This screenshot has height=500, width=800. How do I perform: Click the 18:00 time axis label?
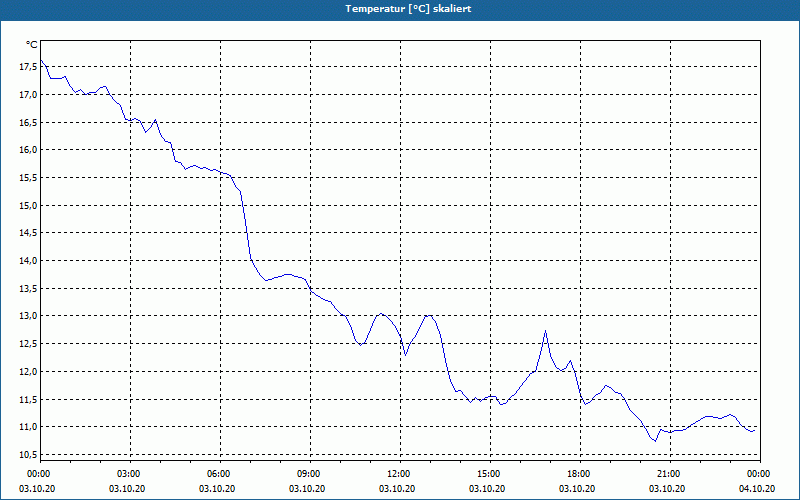581,474
